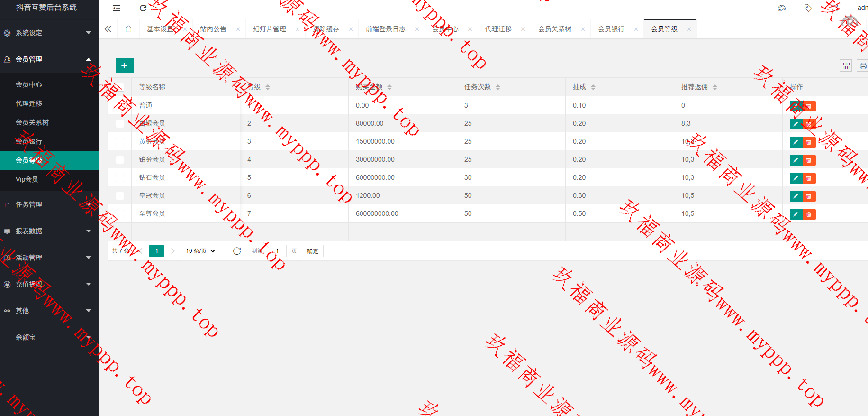Click the 确定 button in pagination
Image resolution: width=868 pixels, height=416 pixels.
(313, 251)
